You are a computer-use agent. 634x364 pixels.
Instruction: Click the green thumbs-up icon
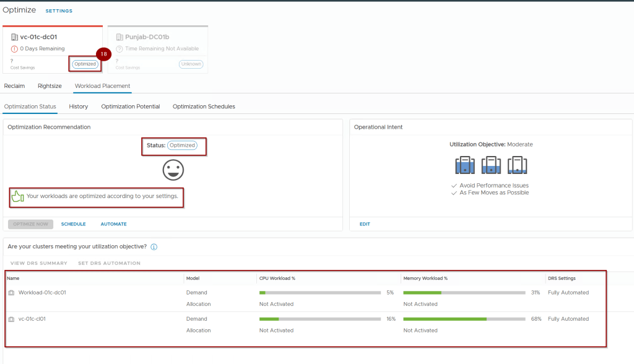[x=17, y=197]
